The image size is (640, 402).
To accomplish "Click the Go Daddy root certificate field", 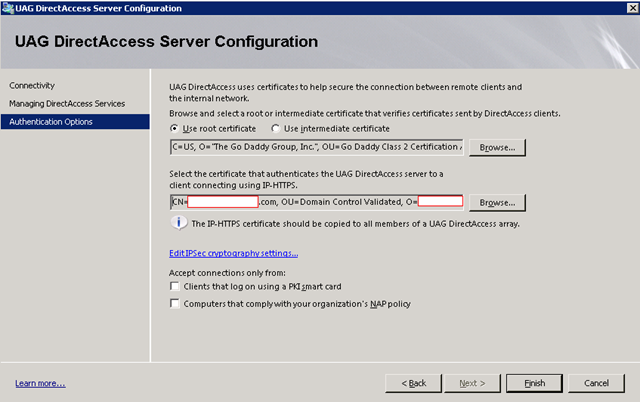I will point(316,149).
